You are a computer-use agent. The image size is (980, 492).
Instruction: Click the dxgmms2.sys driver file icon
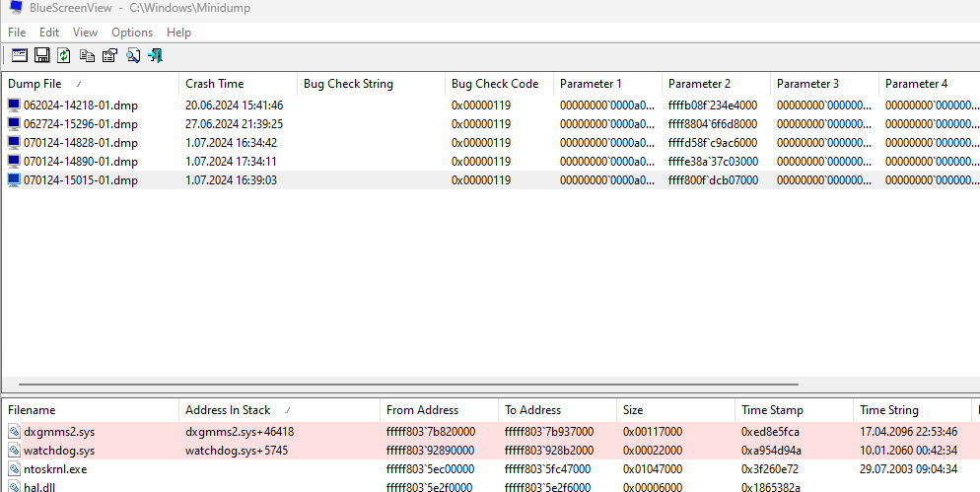(x=14, y=432)
